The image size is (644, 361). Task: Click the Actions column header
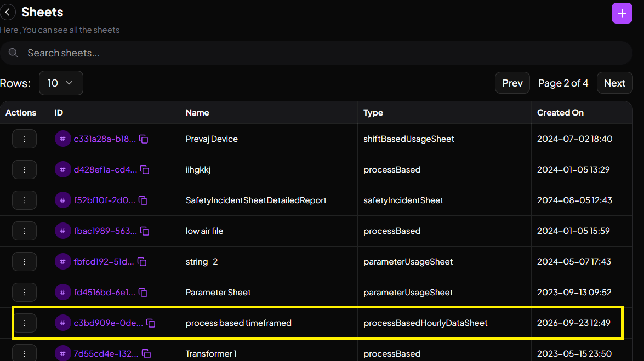21,112
